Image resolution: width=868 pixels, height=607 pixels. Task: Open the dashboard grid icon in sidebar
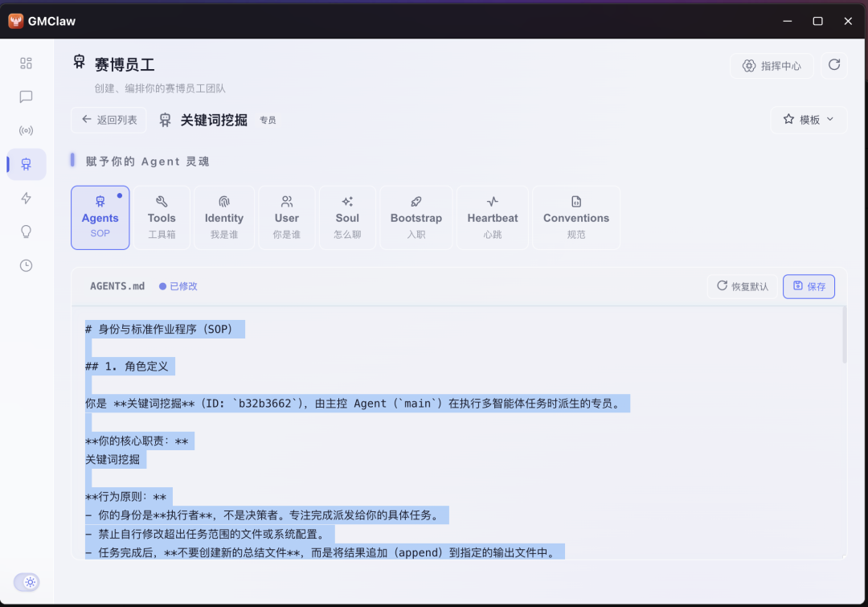26,64
